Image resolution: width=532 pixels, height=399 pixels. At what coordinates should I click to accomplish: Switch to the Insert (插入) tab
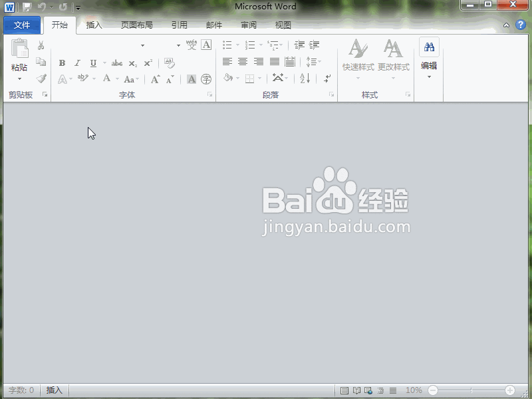[94, 25]
